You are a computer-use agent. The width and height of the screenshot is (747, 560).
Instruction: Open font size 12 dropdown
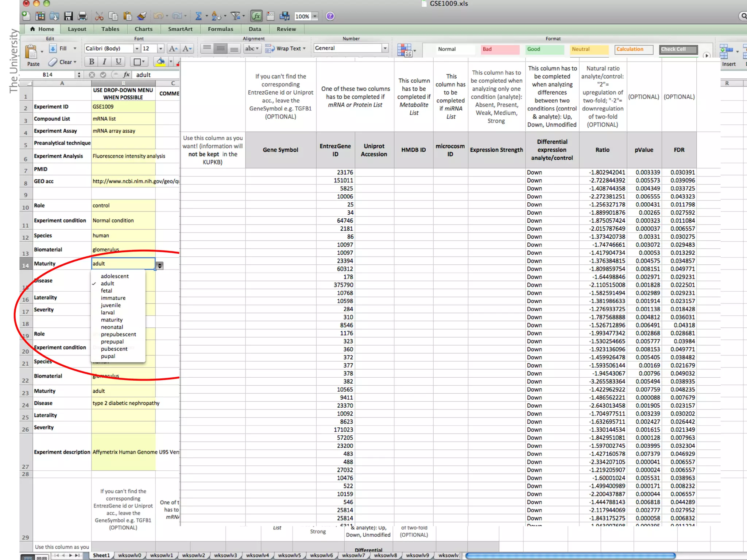(x=160, y=48)
